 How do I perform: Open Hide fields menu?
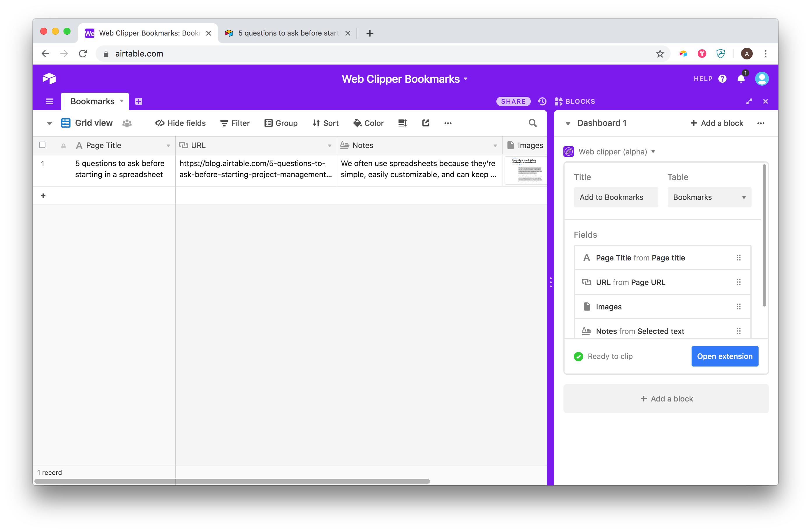pyautogui.click(x=180, y=123)
